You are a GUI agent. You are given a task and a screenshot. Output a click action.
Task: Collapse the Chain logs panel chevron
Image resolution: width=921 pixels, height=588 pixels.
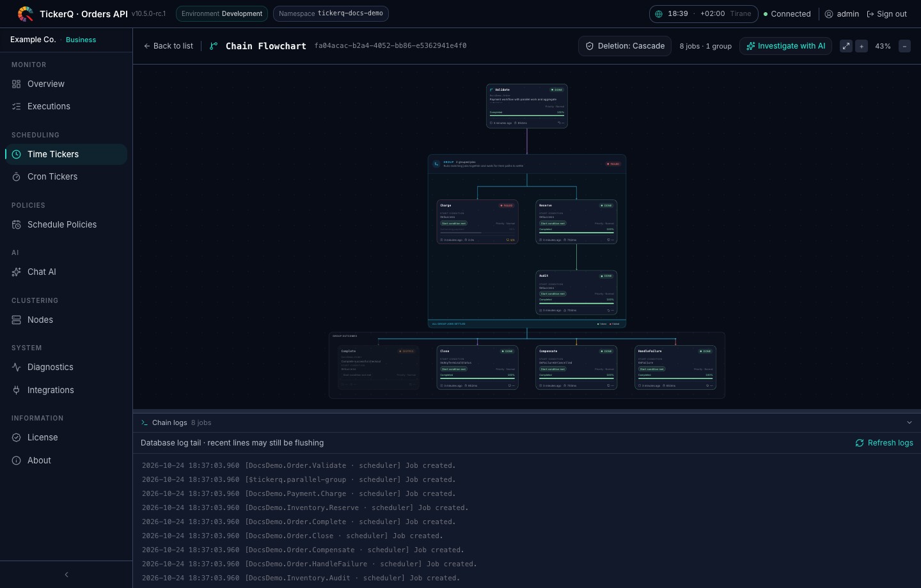coord(909,422)
